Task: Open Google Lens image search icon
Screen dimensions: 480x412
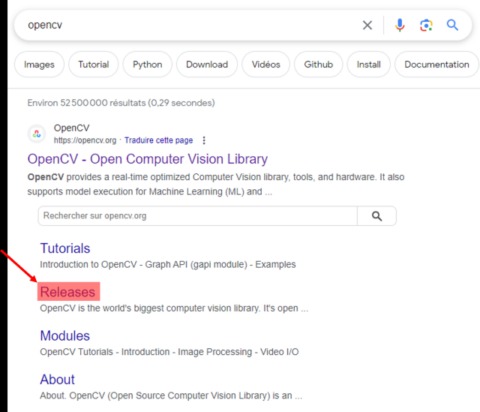Action: point(426,25)
